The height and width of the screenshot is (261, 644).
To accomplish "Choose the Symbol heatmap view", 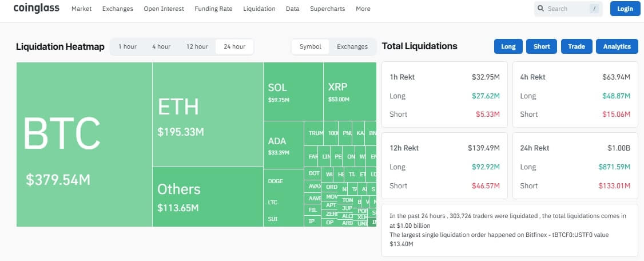I will coord(310,46).
